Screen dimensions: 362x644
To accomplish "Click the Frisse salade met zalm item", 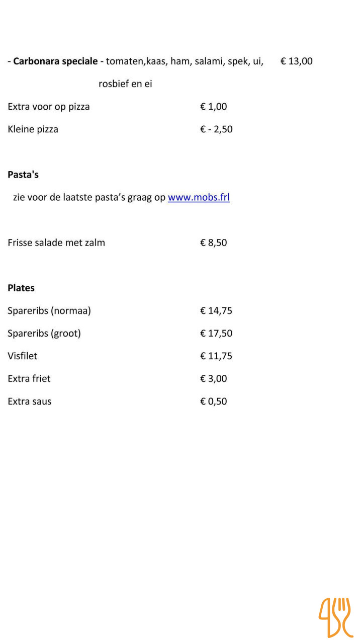I will [56, 243].
